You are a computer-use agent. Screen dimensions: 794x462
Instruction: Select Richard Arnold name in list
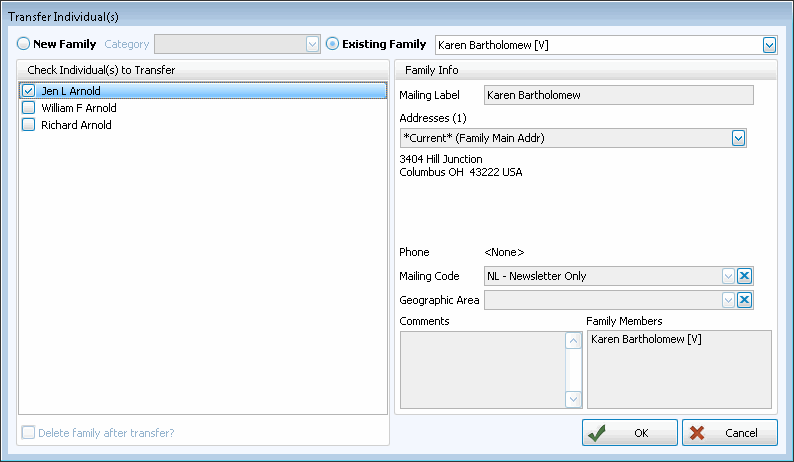76,125
